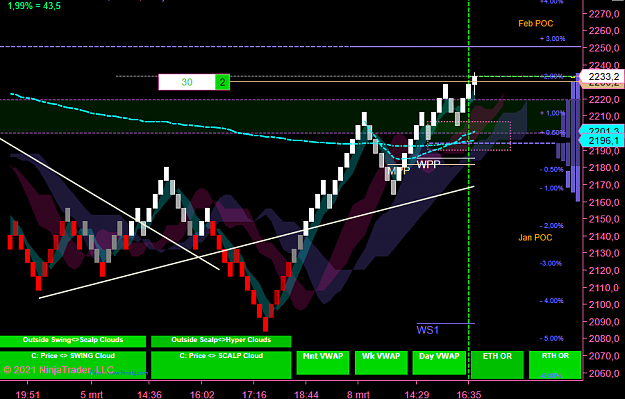
Task: Click the 2100,0 price axis label
Action: click(x=603, y=305)
